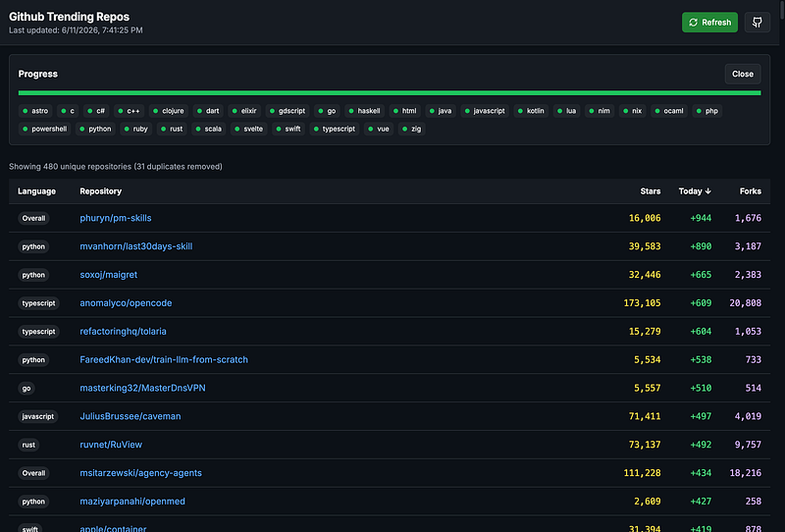Click the clojure language chip

[168, 111]
